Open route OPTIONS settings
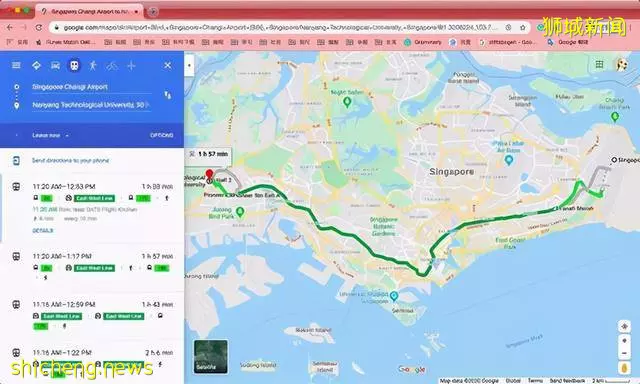Viewport: 640px width, 384px height. (x=162, y=135)
